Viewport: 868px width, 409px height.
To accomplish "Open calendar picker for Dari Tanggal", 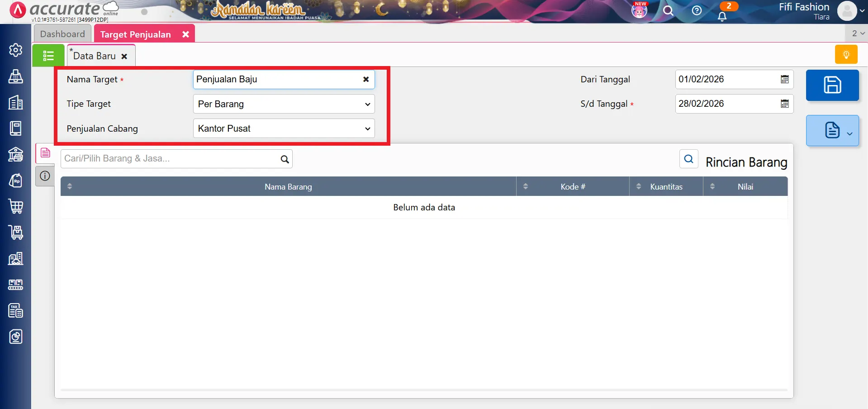I will [x=784, y=79].
